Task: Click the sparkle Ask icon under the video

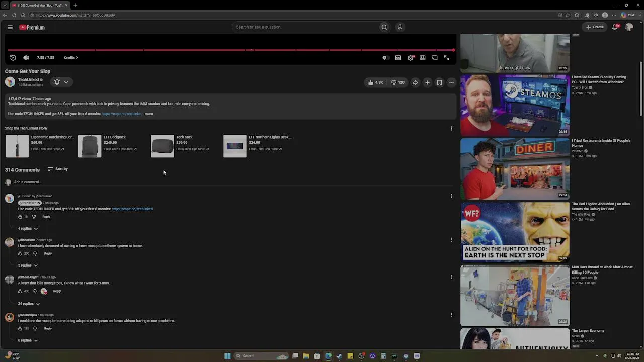Action: [427, 82]
